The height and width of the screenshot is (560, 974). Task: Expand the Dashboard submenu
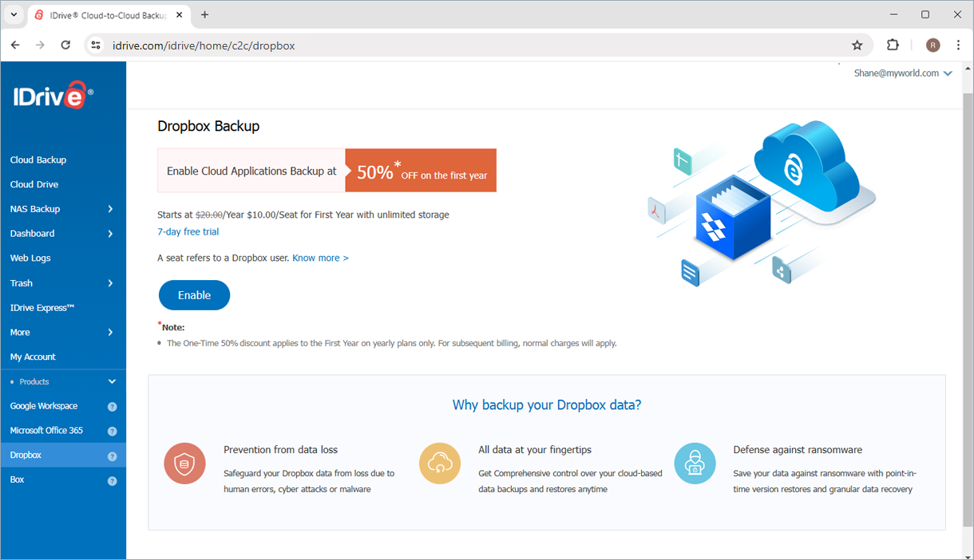click(110, 234)
